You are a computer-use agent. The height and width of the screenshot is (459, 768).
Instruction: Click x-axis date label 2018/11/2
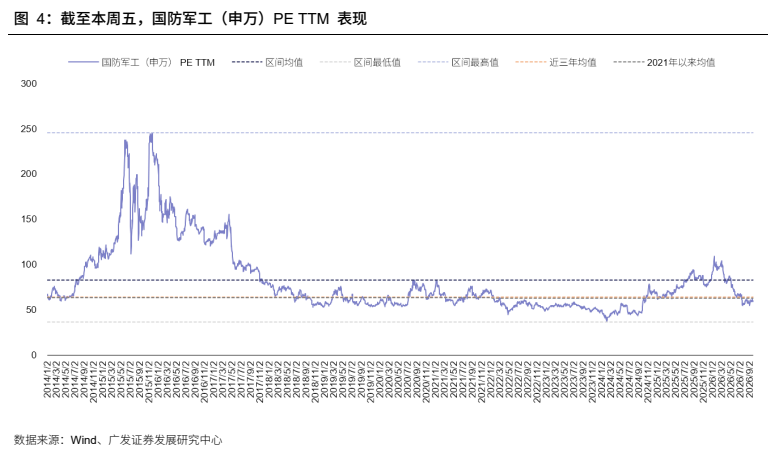point(315,382)
